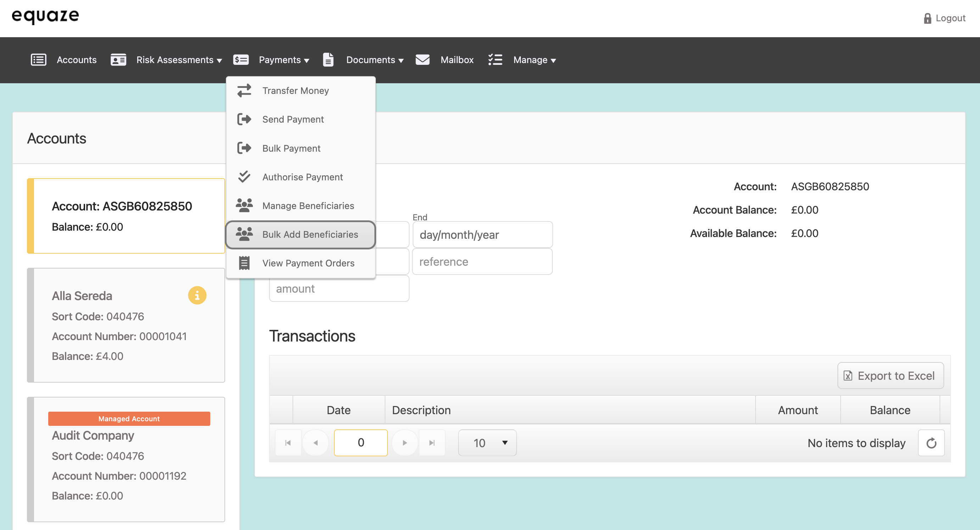This screenshot has height=530, width=980.
Task: Click the Transfer Money arrows icon
Action: point(244,90)
